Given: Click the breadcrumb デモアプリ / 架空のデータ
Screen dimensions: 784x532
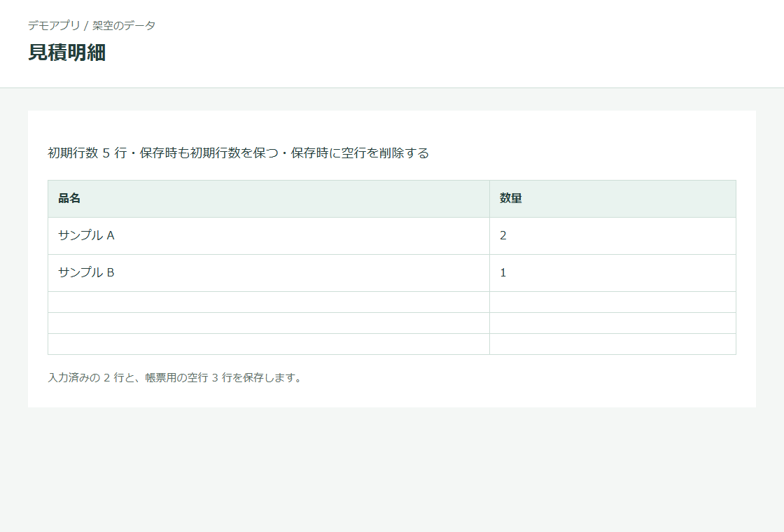Looking at the screenshot, I should pos(92,25).
